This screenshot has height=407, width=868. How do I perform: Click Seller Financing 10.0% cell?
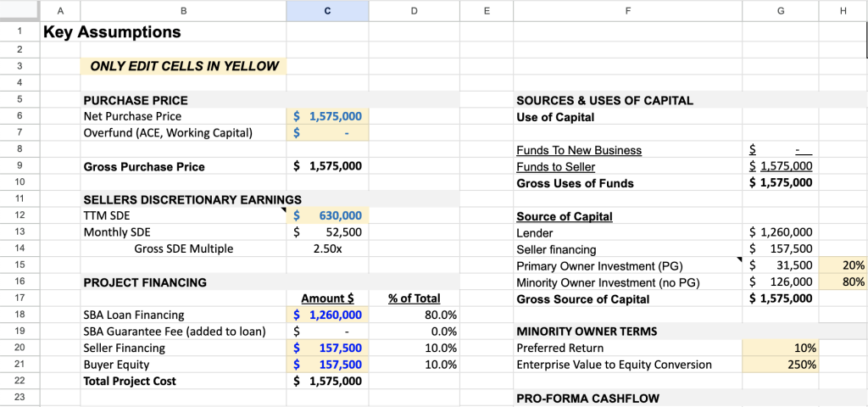click(414, 348)
